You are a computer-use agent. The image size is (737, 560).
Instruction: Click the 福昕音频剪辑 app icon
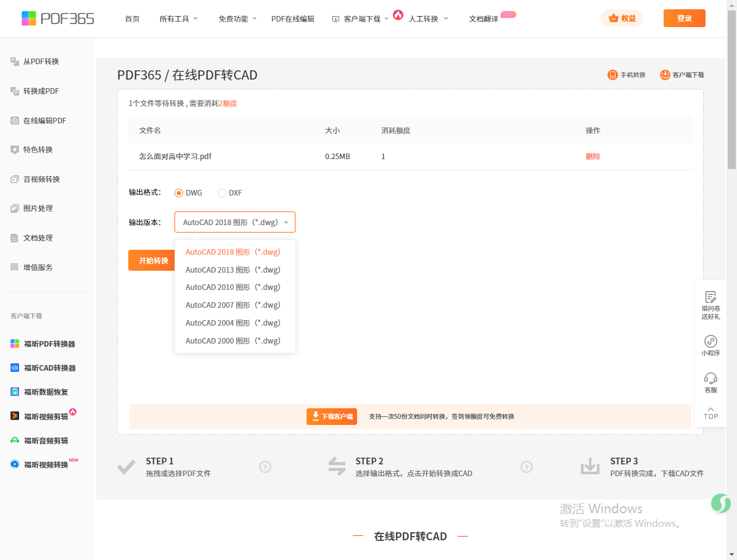(15, 440)
